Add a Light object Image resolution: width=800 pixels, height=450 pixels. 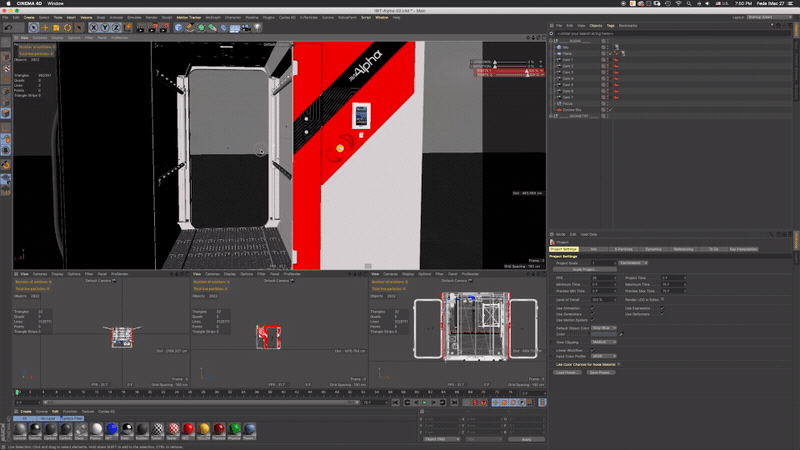[258, 28]
